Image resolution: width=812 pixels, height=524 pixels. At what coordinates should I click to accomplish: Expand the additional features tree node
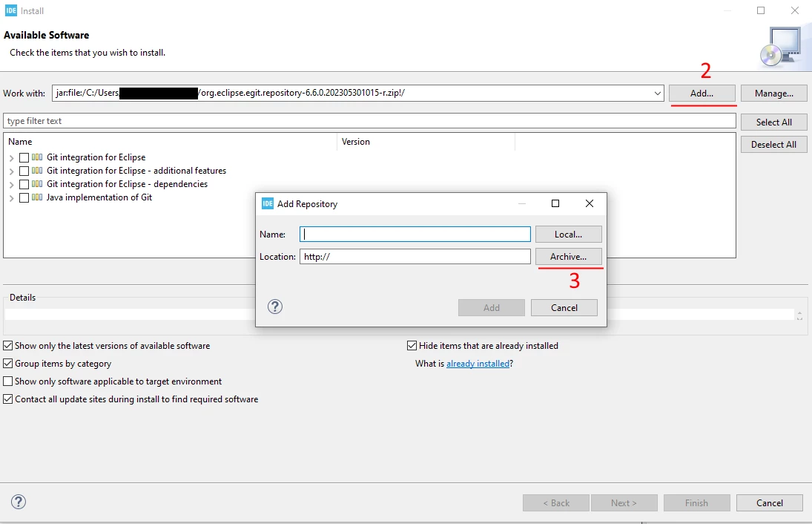(11, 171)
